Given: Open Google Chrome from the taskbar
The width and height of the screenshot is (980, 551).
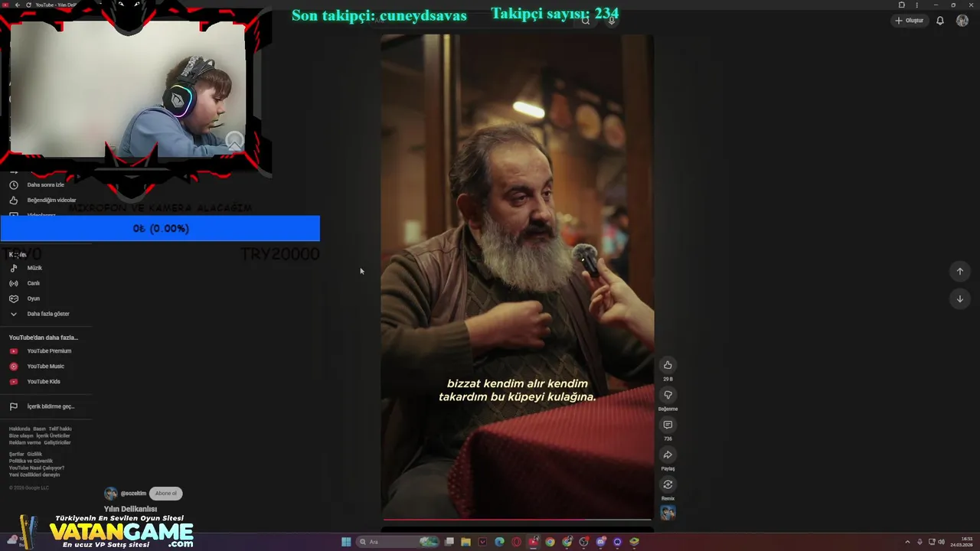Looking at the screenshot, I should click(x=550, y=542).
